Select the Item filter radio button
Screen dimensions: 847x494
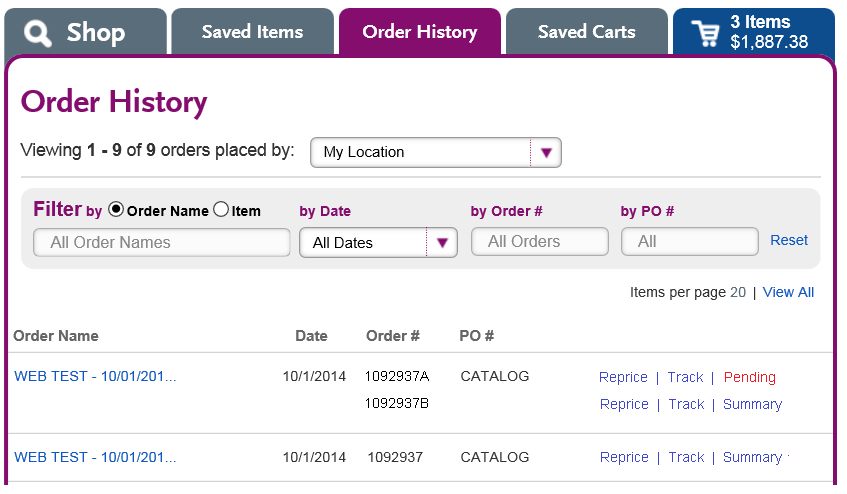tap(221, 209)
